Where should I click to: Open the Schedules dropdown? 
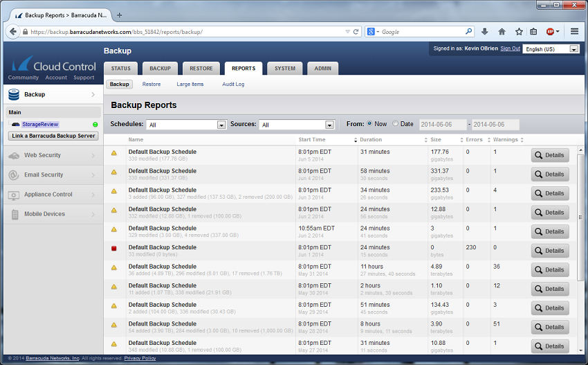186,125
